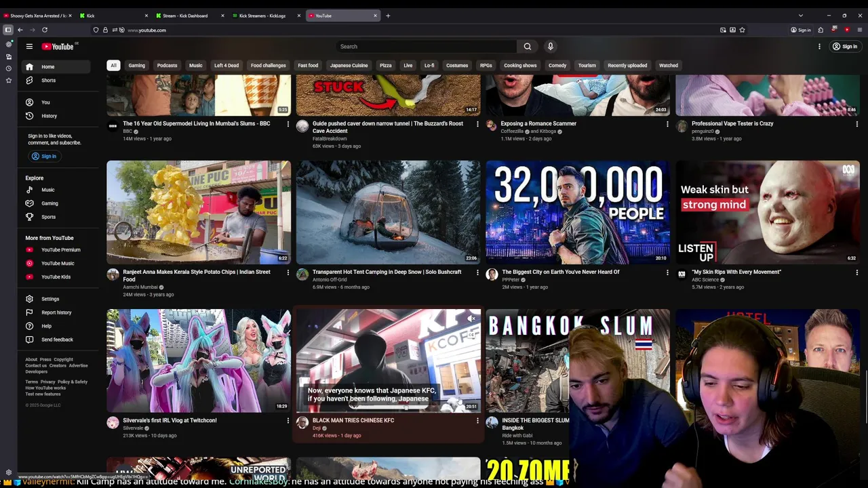
Task: Open Shorts from the sidebar
Action: pyautogui.click(x=54, y=80)
